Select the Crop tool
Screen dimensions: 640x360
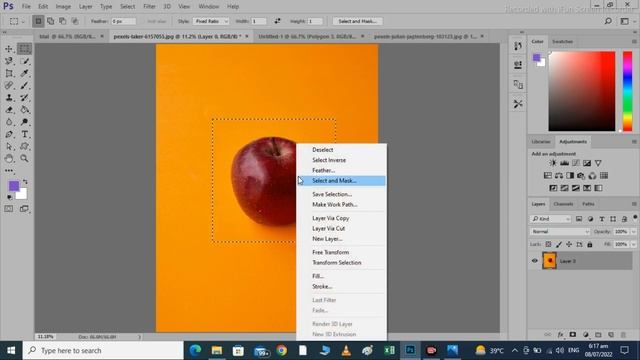[x=9, y=73]
